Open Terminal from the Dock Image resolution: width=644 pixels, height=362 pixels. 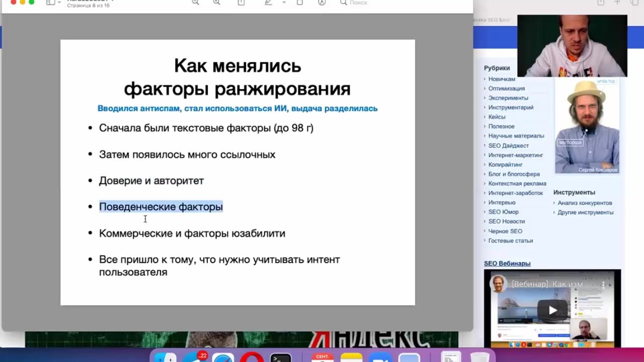tap(281, 357)
